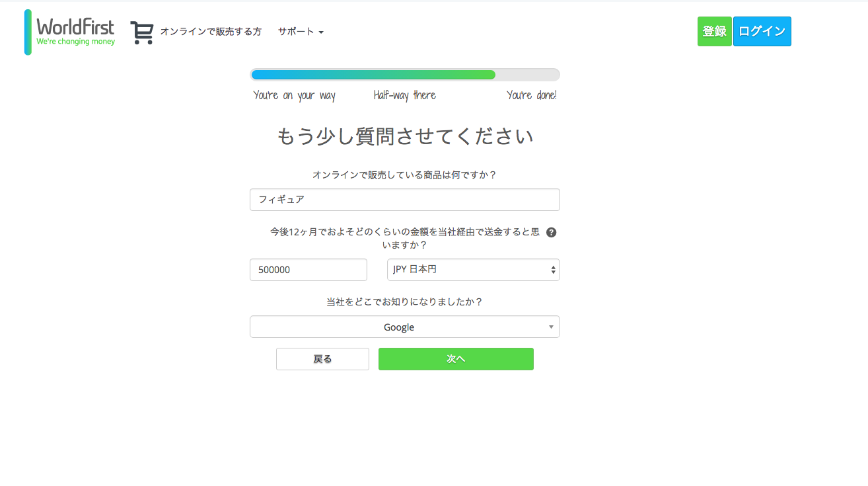The height and width of the screenshot is (486, 868).
Task: Click the "You're done!" progress label
Action: 531,96
